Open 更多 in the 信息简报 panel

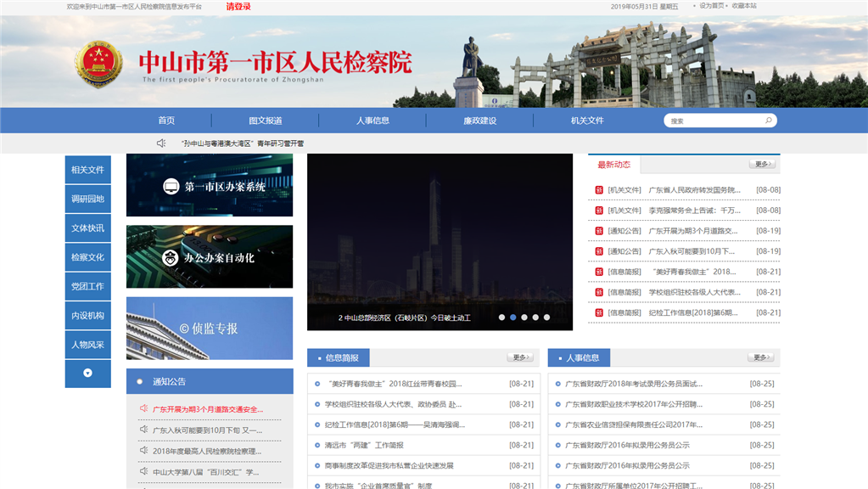520,357
